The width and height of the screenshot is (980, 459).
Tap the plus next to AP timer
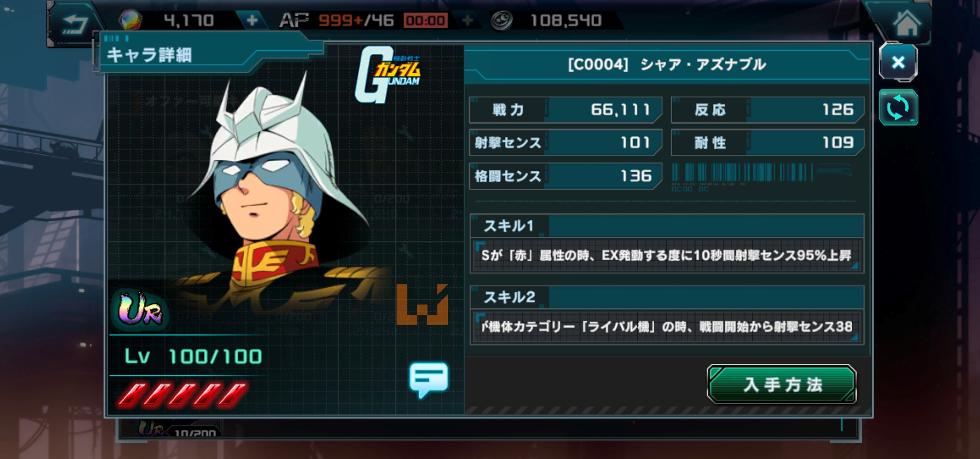[x=467, y=20]
